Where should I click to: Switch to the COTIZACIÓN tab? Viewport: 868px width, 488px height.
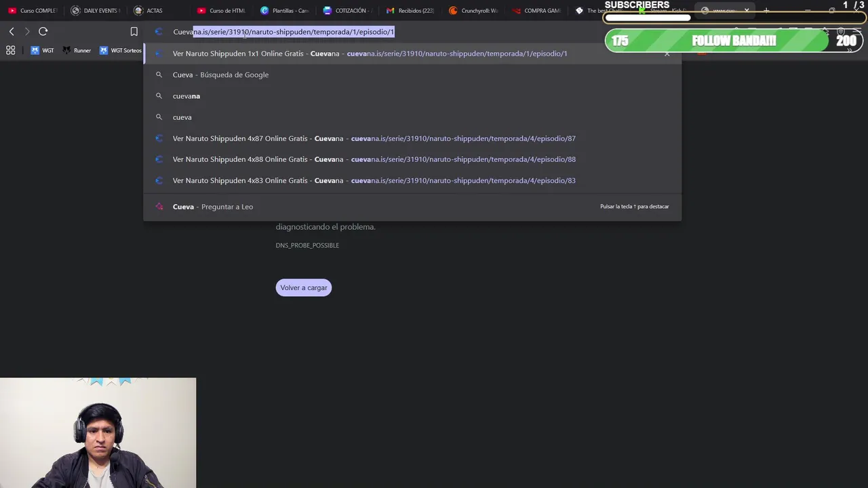pyautogui.click(x=348, y=11)
